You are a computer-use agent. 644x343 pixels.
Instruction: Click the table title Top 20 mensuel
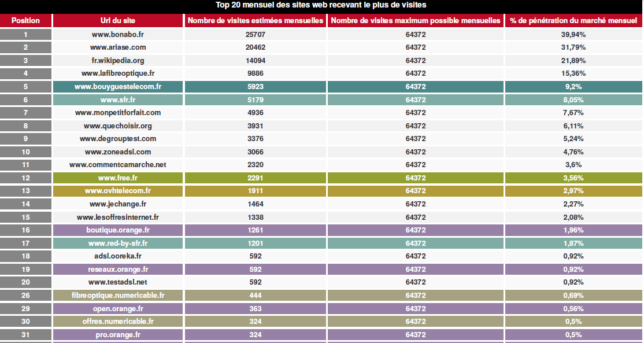(x=321, y=5)
